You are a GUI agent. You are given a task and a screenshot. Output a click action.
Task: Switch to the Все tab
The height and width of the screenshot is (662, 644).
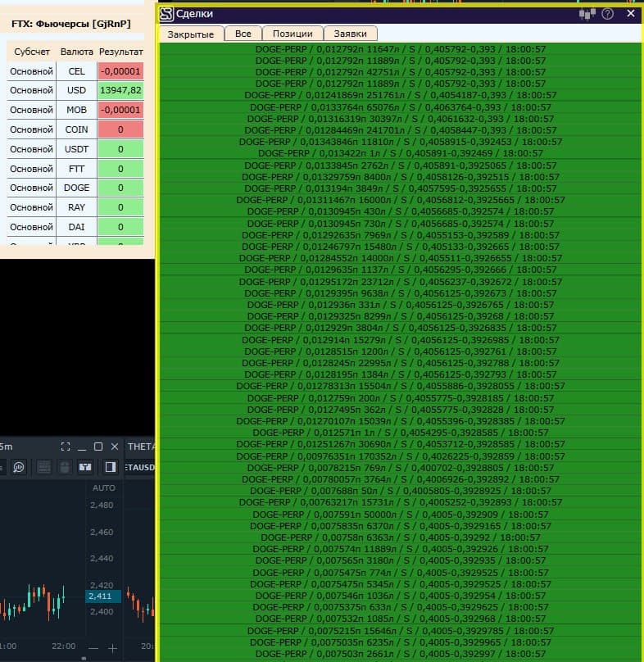(243, 34)
